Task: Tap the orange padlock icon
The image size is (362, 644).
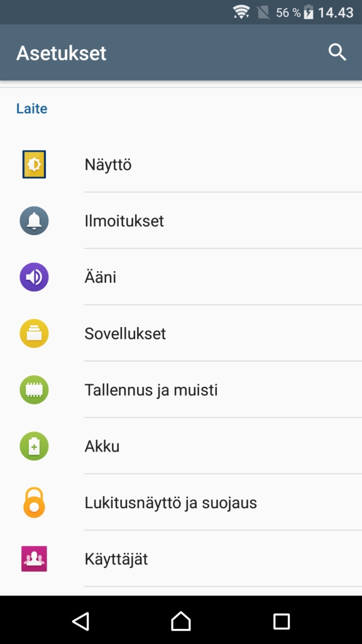Action: click(34, 502)
